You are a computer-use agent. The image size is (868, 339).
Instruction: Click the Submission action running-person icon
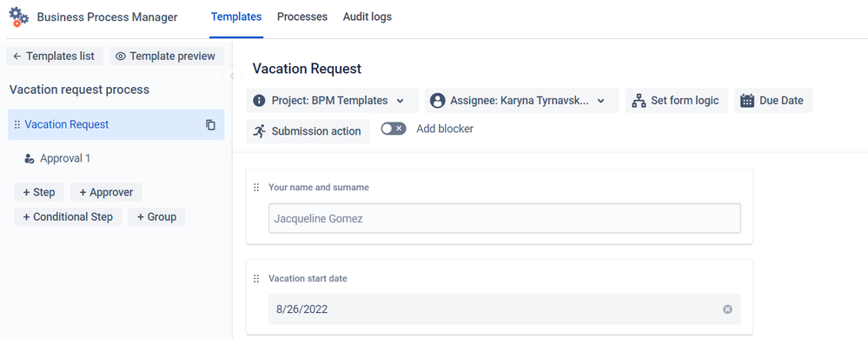tap(259, 131)
